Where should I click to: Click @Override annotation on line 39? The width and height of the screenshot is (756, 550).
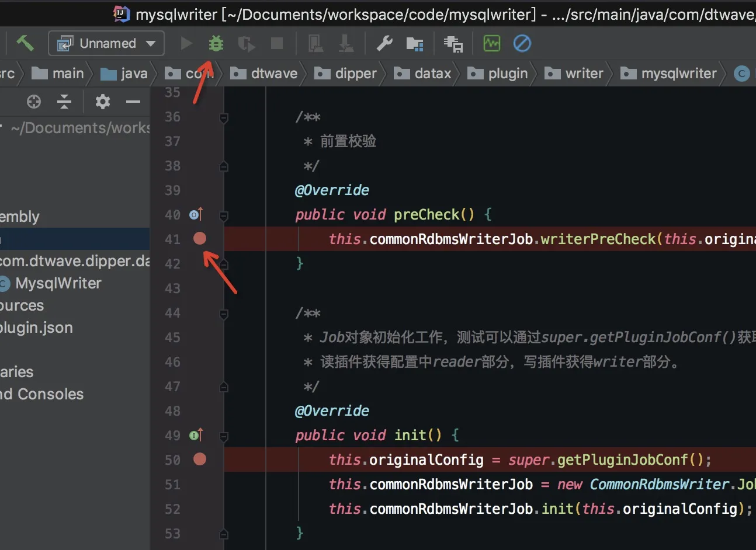coord(332,190)
